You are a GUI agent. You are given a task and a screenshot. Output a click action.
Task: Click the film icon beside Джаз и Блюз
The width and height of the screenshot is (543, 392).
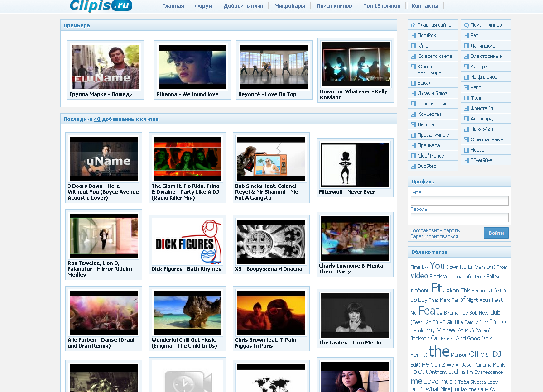pos(413,93)
